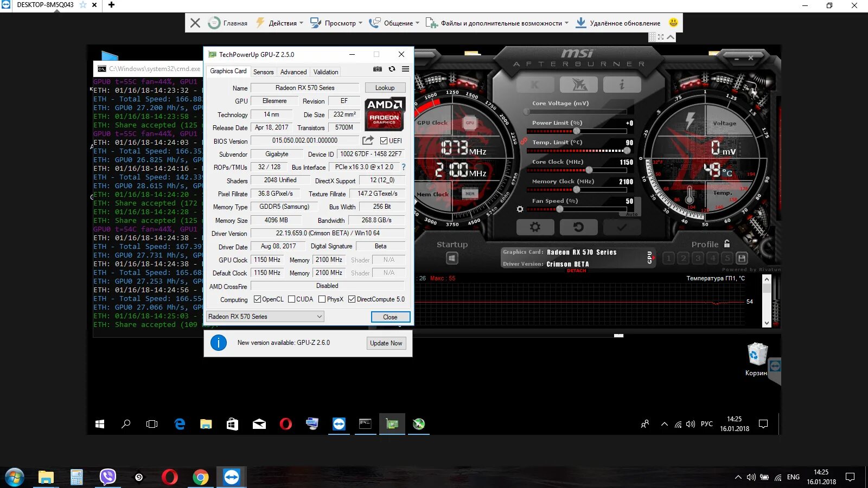868x488 pixels.
Task: Click the Bus Interface question mark
Action: tap(404, 167)
